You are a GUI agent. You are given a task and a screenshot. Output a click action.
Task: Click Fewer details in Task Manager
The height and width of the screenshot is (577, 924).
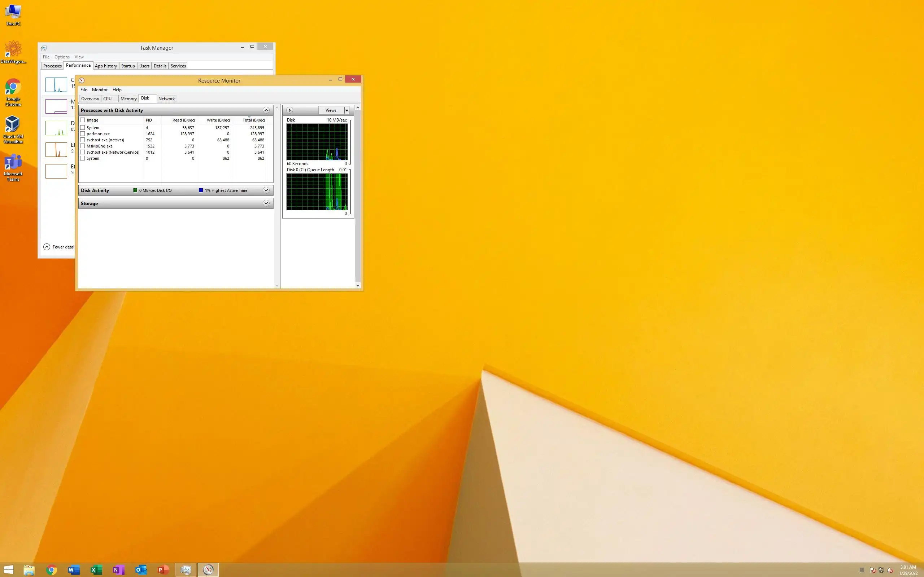tap(60, 247)
